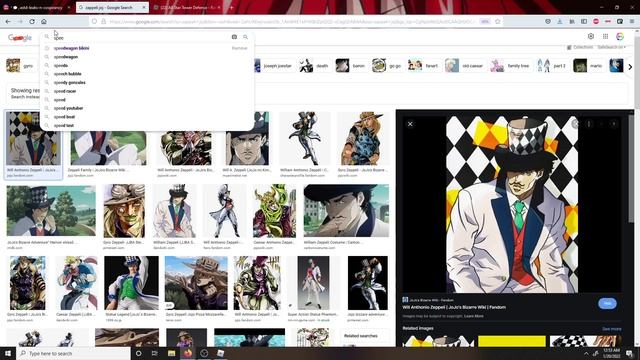Close the zeppeli jojo Google Search tab
This screenshot has width=640, height=360.
tap(144, 7)
